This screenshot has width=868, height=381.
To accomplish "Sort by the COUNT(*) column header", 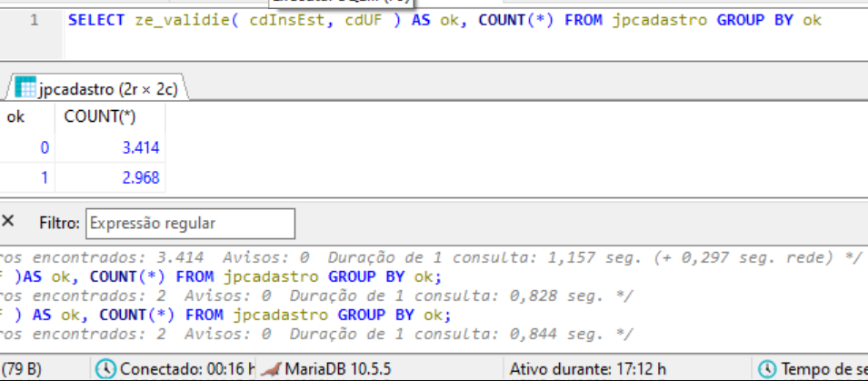I will pyautogui.click(x=110, y=117).
